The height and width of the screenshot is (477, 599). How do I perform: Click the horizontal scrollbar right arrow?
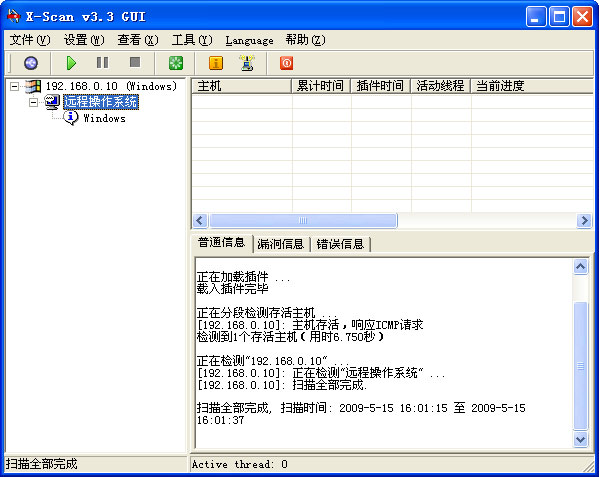pos(584,220)
